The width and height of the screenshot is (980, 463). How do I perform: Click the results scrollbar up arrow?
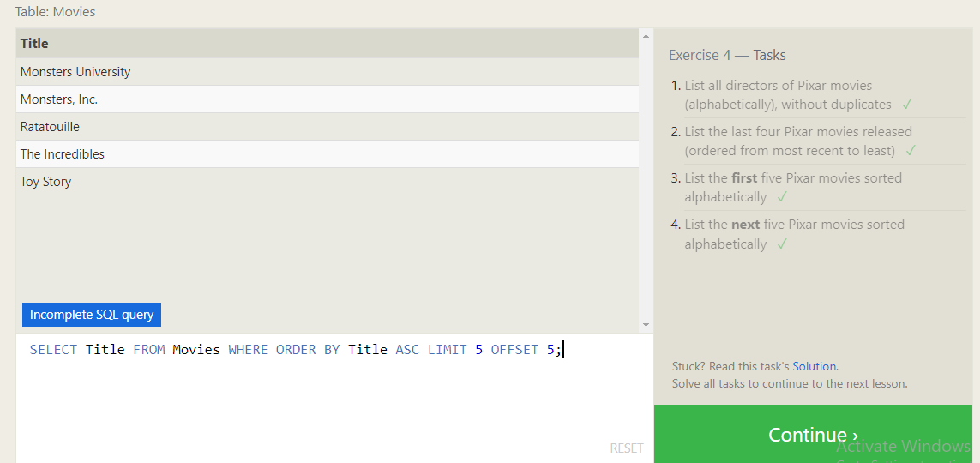(x=646, y=36)
